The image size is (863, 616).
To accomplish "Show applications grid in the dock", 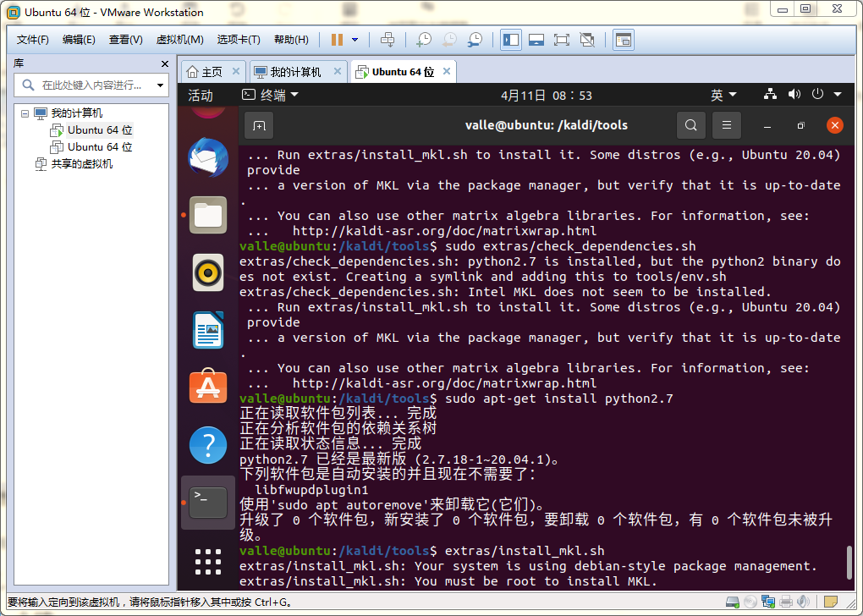I will tap(208, 562).
